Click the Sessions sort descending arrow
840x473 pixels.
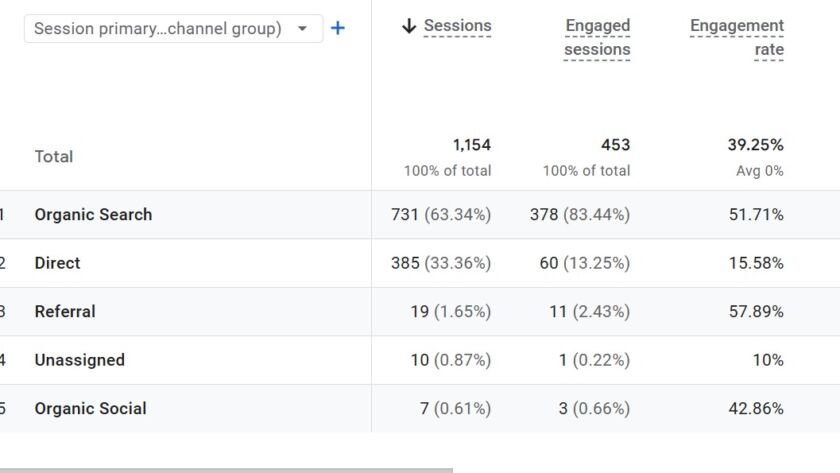click(x=408, y=26)
